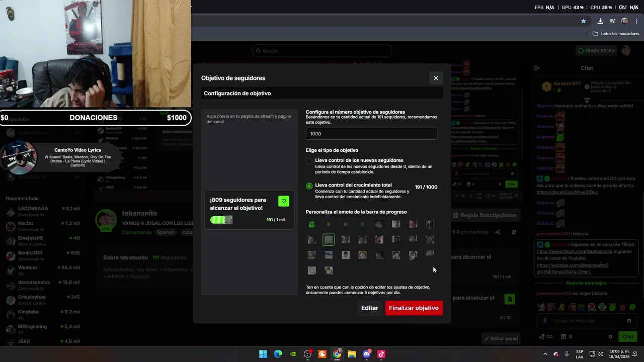Image resolution: width=644 pixels, height=362 pixels.
Task: Click the progress bar in goal preview card
Action: pyautogui.click(x=221, y=220)
